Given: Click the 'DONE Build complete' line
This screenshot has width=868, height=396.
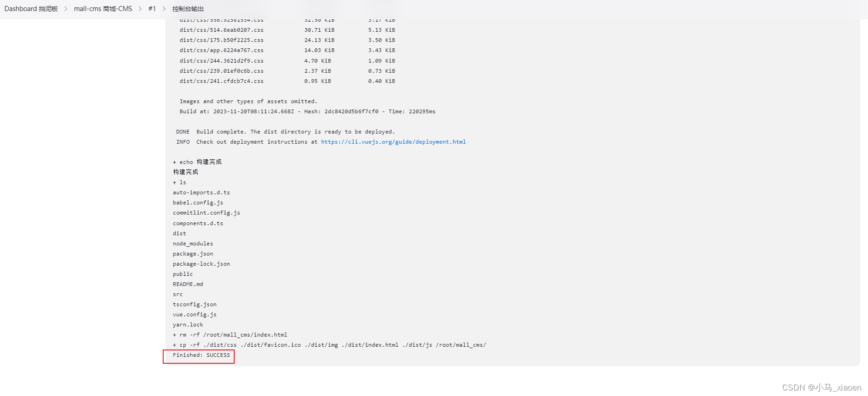Looking at the screenshot, I should coord(285,132).
